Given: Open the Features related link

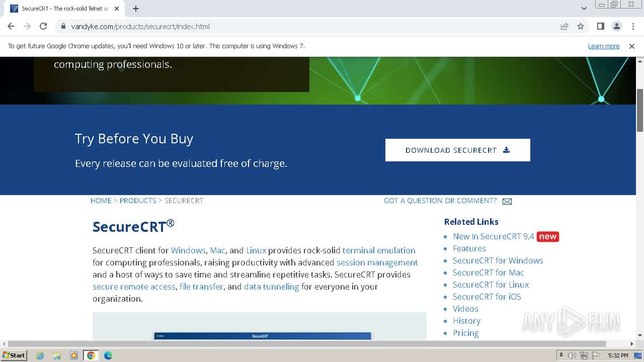Looking at the screenshot, I should [x=469, y=248].
